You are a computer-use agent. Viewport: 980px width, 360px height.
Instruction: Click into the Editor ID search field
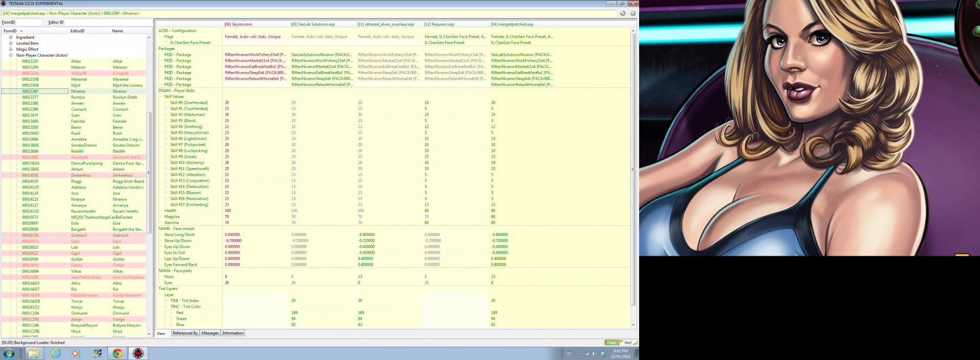[x=108, y=22]
